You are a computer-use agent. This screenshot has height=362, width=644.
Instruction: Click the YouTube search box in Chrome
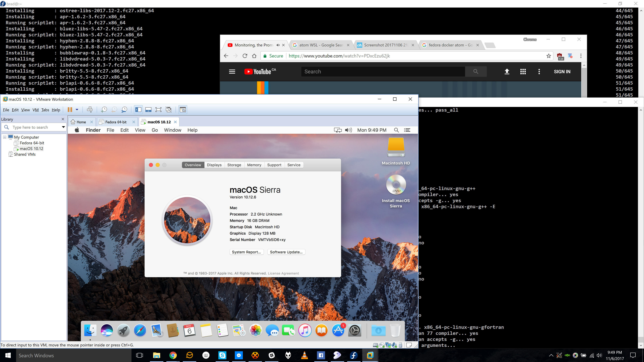[x=383, y=72]
